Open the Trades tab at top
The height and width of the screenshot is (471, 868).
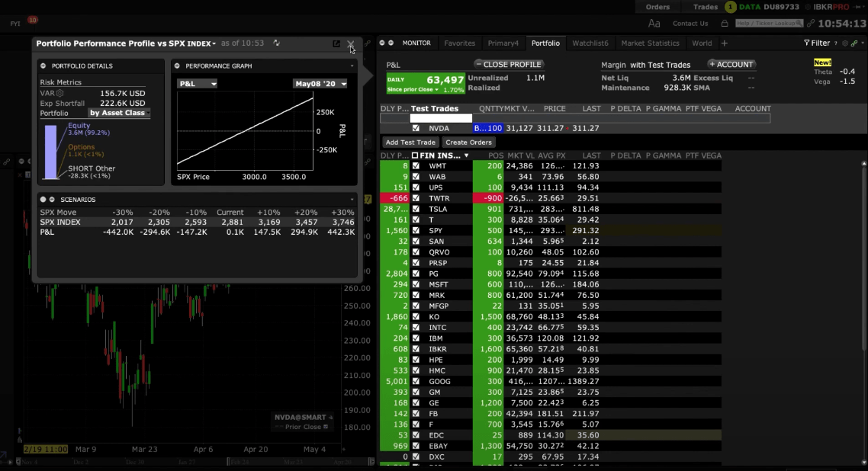coord(706,7)
